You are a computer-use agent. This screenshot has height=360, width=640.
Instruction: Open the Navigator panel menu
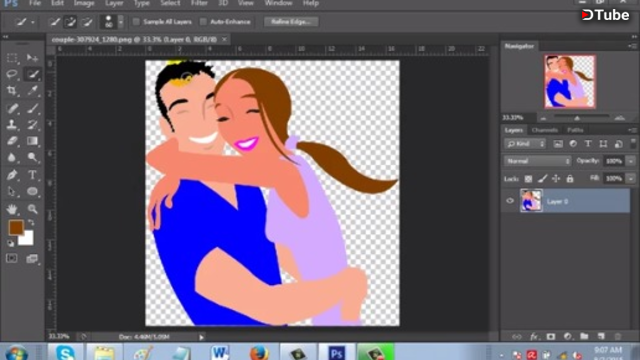click(x=632, y=46)
